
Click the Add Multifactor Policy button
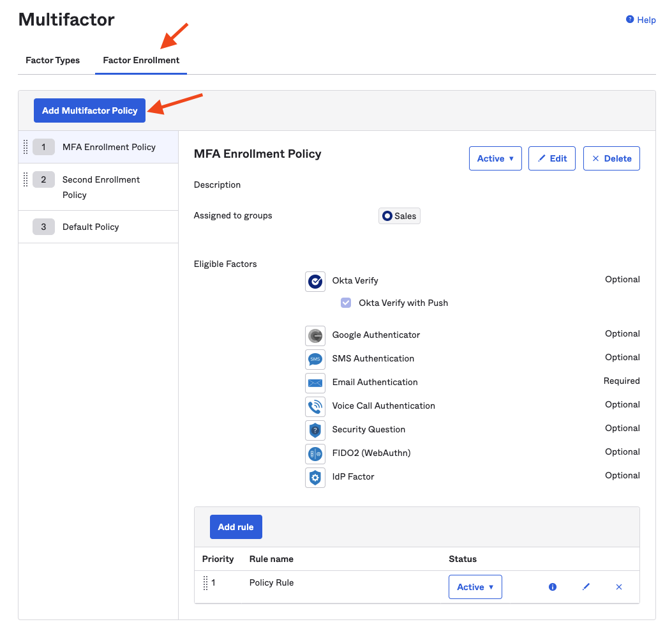pos(89,110)
